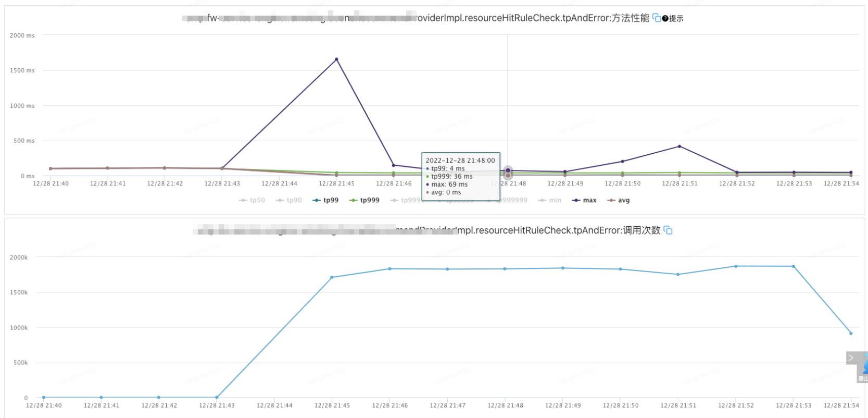Click the 2000 ms axis label

[x=22, y=35]
